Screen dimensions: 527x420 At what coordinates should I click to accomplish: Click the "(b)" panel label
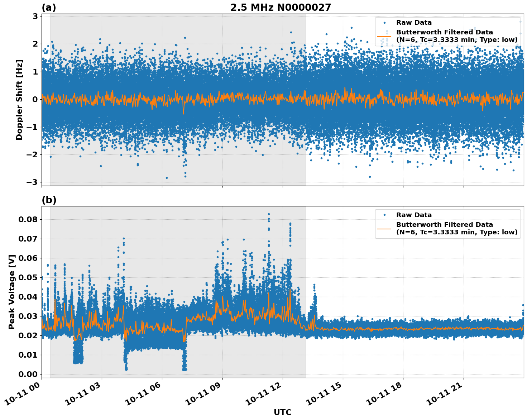point(49,200)
